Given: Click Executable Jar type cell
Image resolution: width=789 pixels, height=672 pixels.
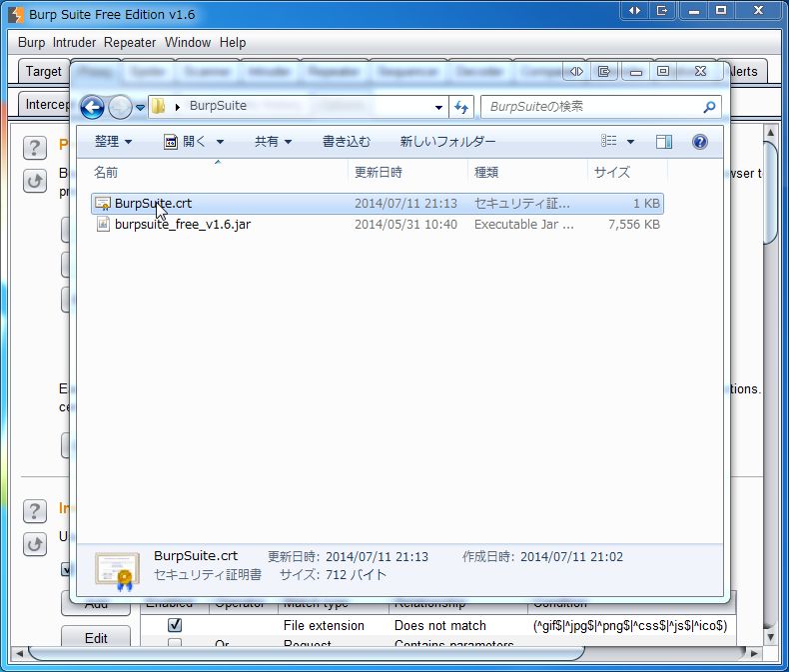Looking at the screenshot, I should (x=523, y=225).
